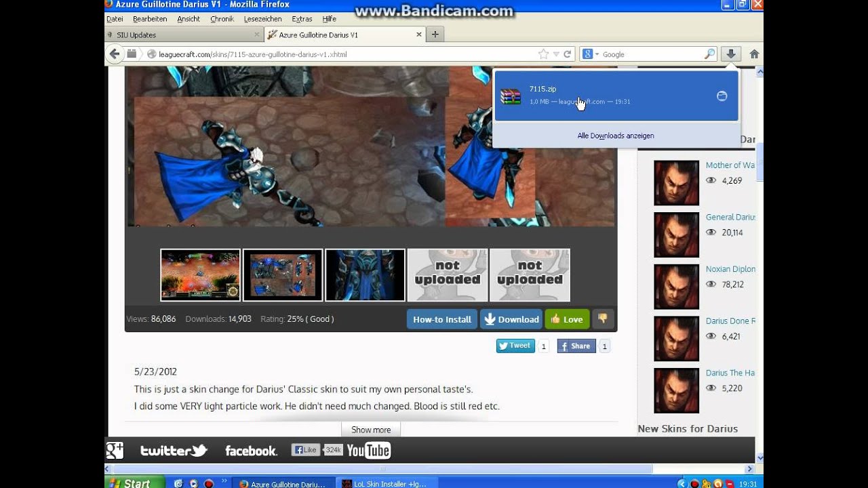
Task: Close the SIU Updates tab
Action: [x=256, y=35]
